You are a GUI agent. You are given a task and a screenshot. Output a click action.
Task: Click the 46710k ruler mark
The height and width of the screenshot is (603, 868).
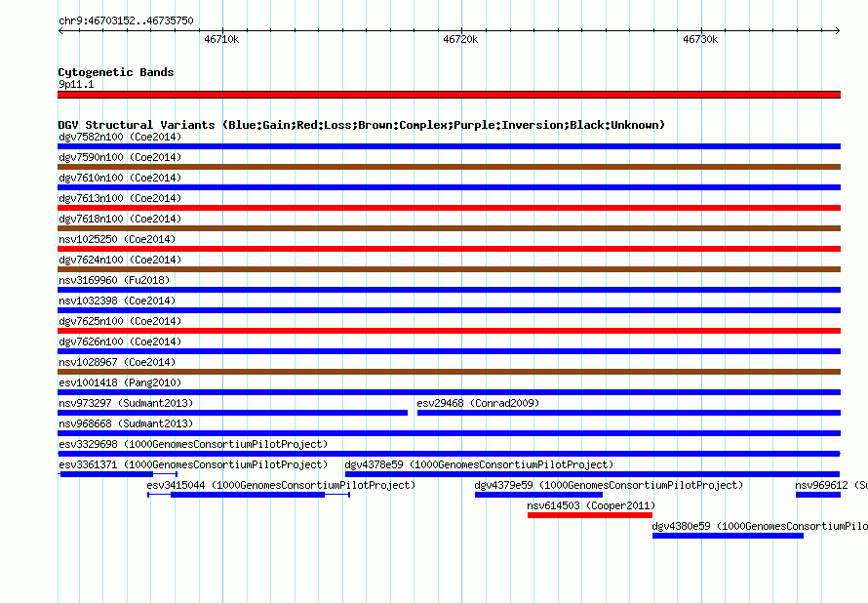pos(221,39)
